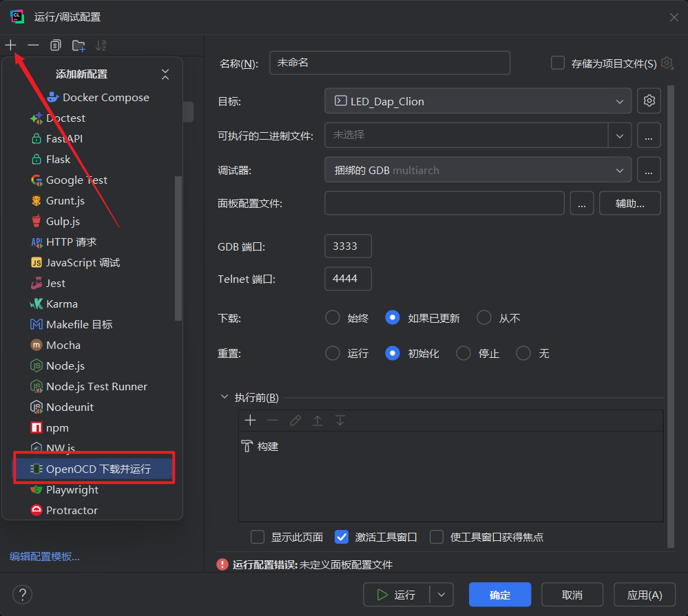Select 初始化 reset radio option
This screenshot has height=616, width=688.
pyautogui.click(x=393, y=353)
